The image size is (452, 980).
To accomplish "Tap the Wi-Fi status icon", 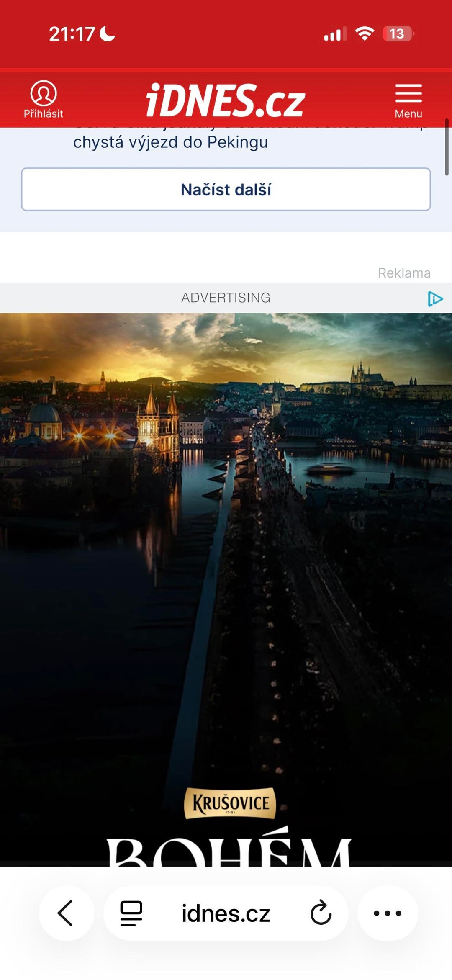I will (x=364, y=33).
